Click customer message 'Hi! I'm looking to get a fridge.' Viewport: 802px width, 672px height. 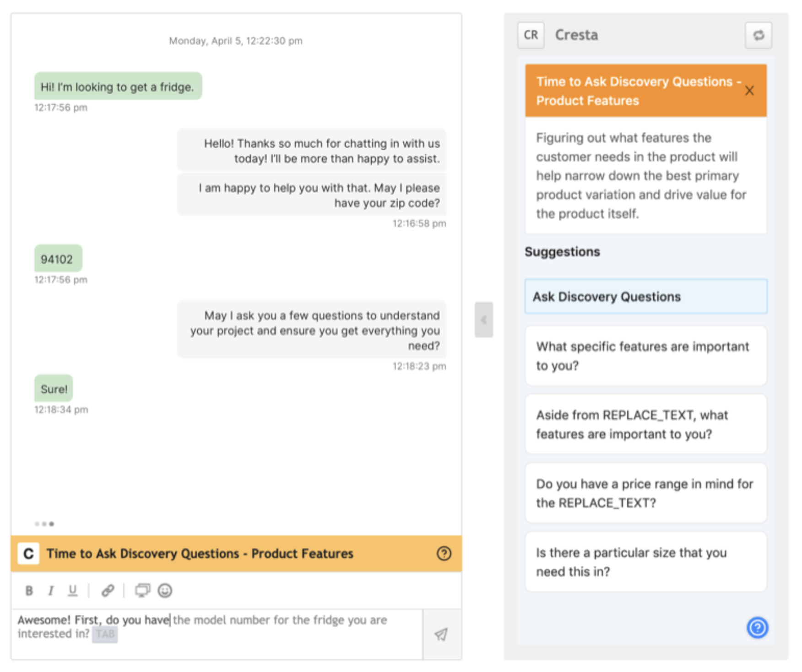click(x=118, y=86)
